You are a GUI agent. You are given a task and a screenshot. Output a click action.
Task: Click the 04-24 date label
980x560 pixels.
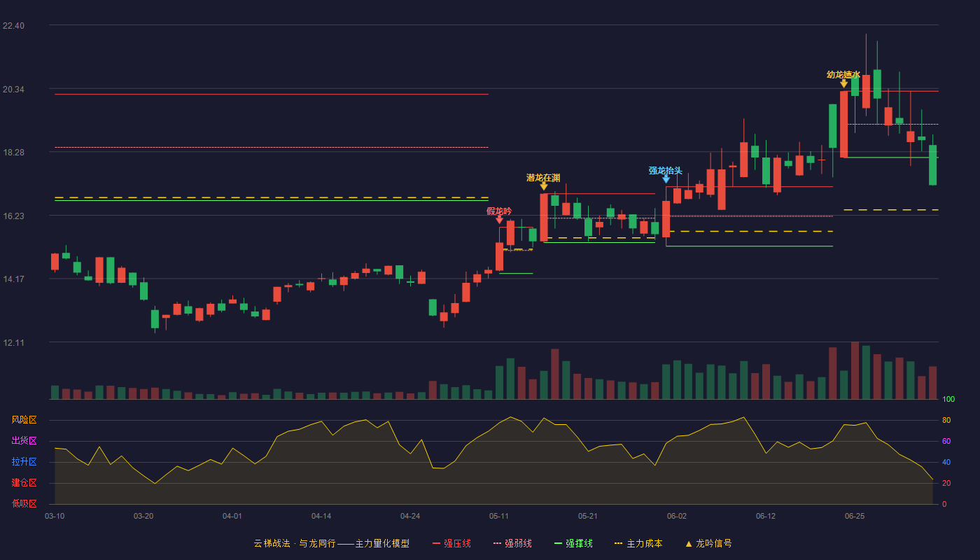[x=410, y=516]
